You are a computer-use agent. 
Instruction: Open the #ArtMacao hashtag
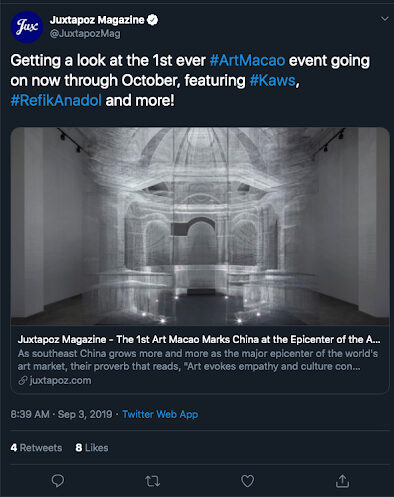[247, 61]
